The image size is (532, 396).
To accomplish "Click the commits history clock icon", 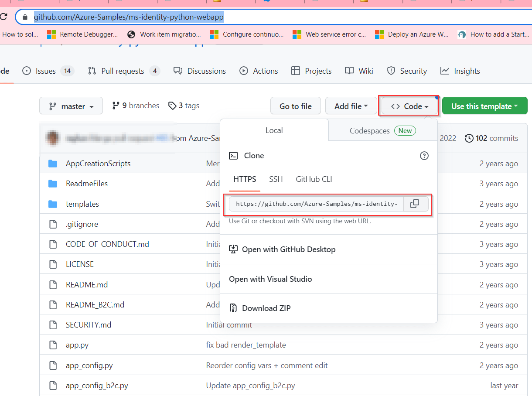I will point(469,138).
